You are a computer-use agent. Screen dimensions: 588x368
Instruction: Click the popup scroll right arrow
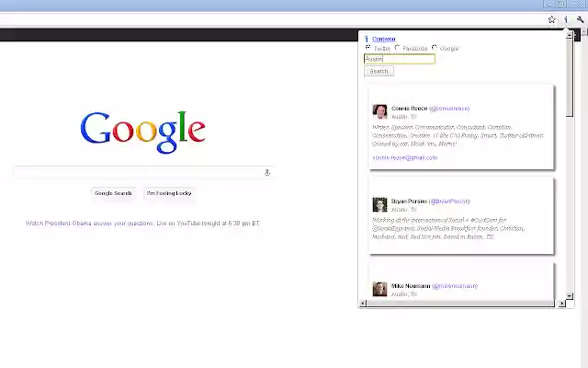coord(561,303)
